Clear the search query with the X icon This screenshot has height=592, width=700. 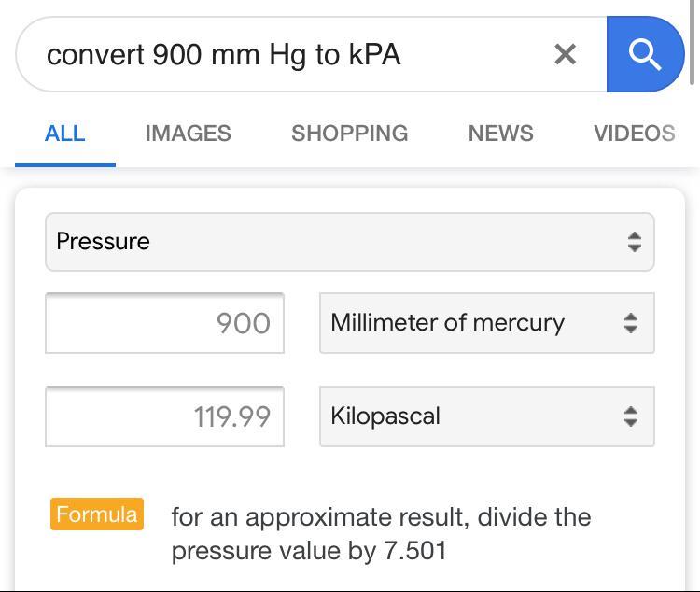tap(565, 54)
